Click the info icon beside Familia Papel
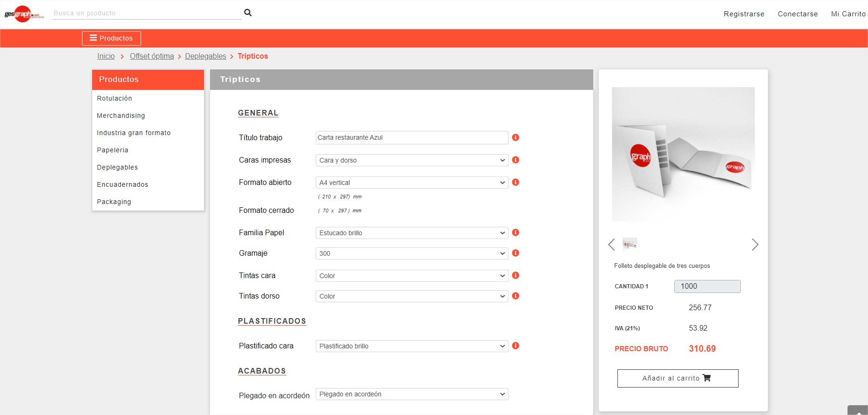This screenshot has height=415, width=868. (515, 232)
